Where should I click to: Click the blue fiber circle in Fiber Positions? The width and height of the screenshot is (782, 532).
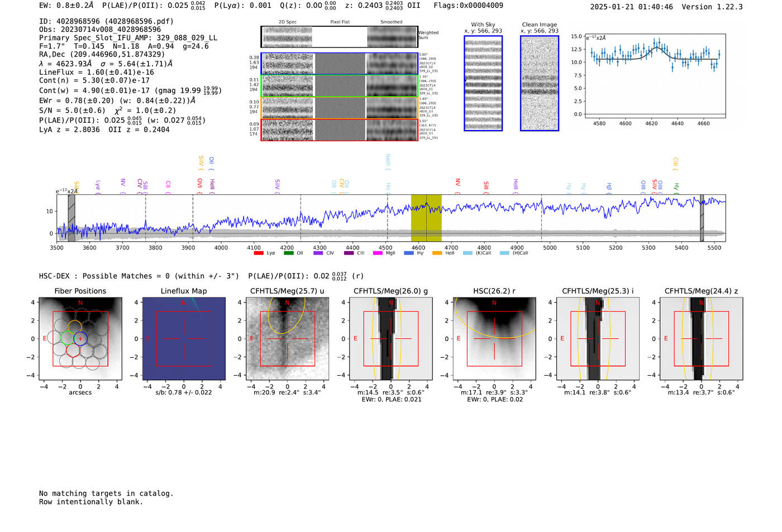click(x=80, y=338)
